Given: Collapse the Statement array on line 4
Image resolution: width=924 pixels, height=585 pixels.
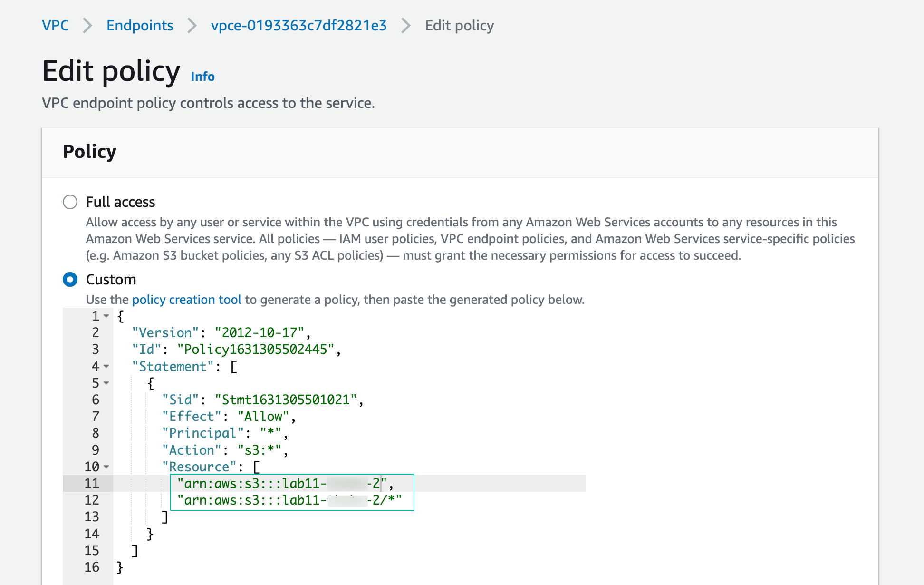Looking at the screenshot, I should pyautogui.click(x=106, y=367).
